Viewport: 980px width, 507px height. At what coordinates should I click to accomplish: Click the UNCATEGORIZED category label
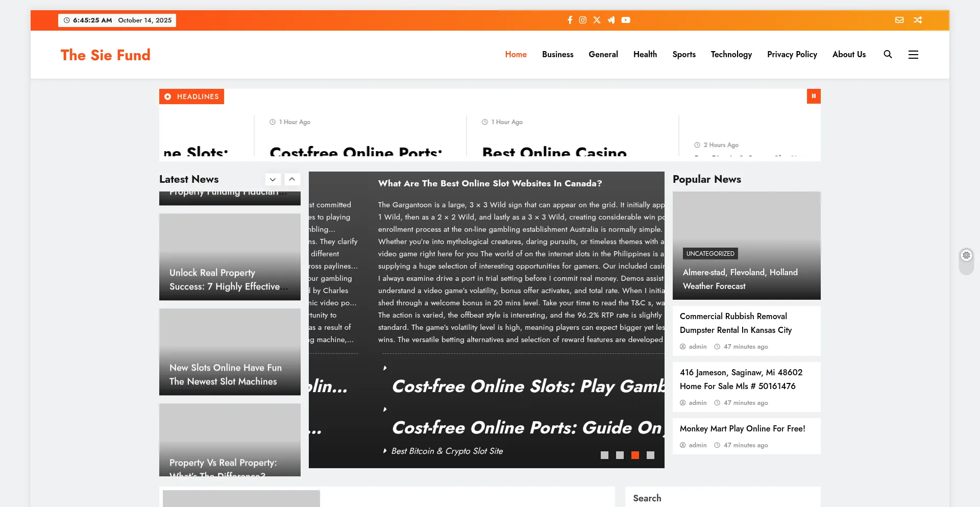tap(710, 254)
